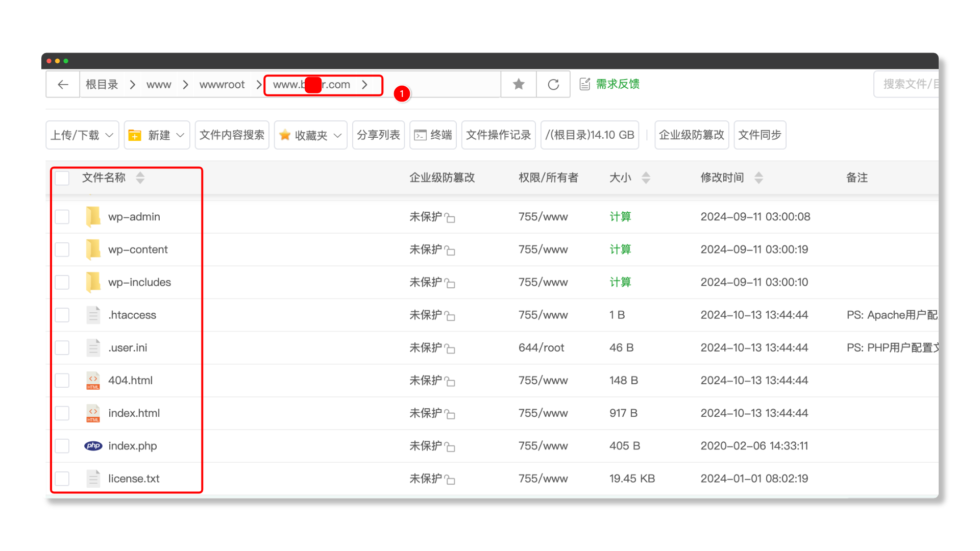The image size is (980, 551).
Task: Check the 404.html row checkbox
Action: pos(62,381)
